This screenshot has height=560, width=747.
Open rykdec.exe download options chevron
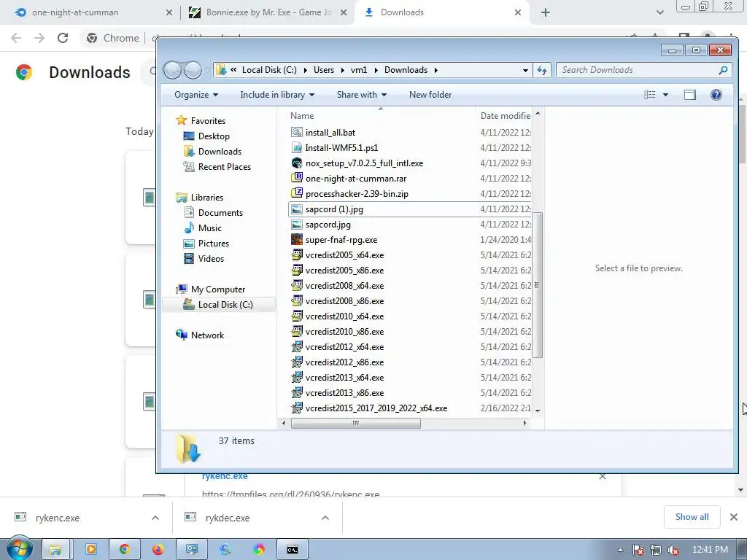click(325, 518)
